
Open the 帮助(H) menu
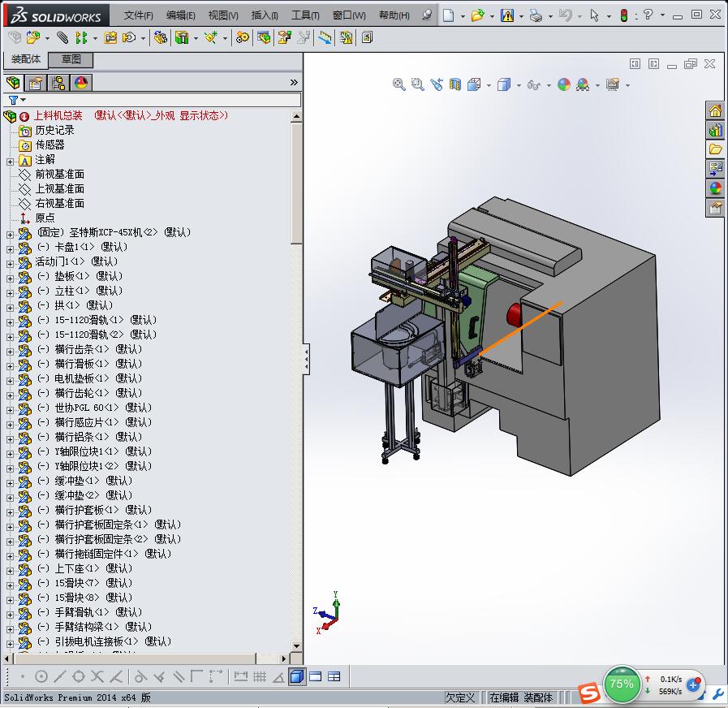pos(394,15)
